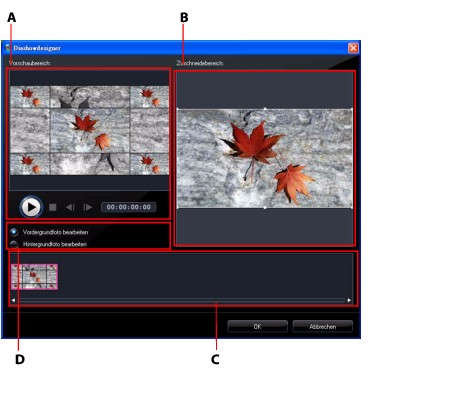Click the top-right crop handle

coord(352,109)
